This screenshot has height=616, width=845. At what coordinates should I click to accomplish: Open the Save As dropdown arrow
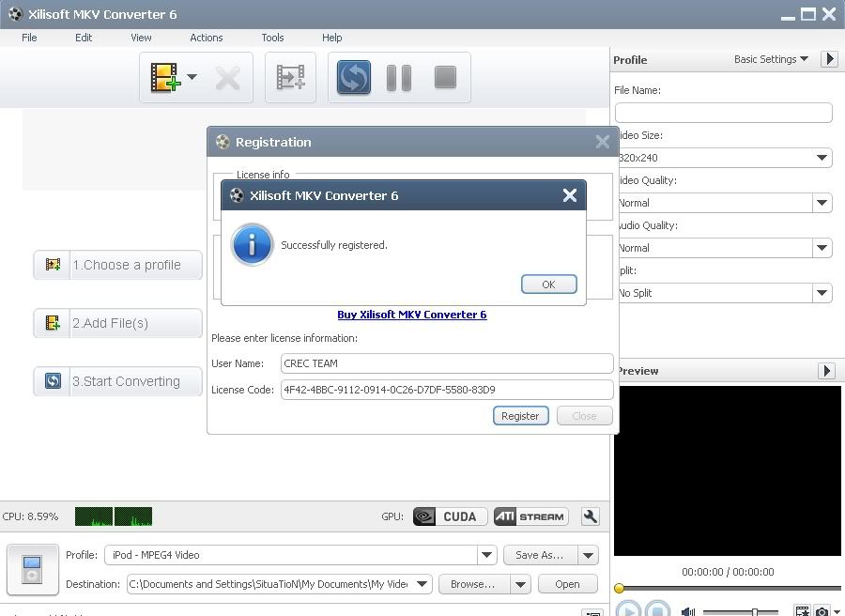coord(588,555)
